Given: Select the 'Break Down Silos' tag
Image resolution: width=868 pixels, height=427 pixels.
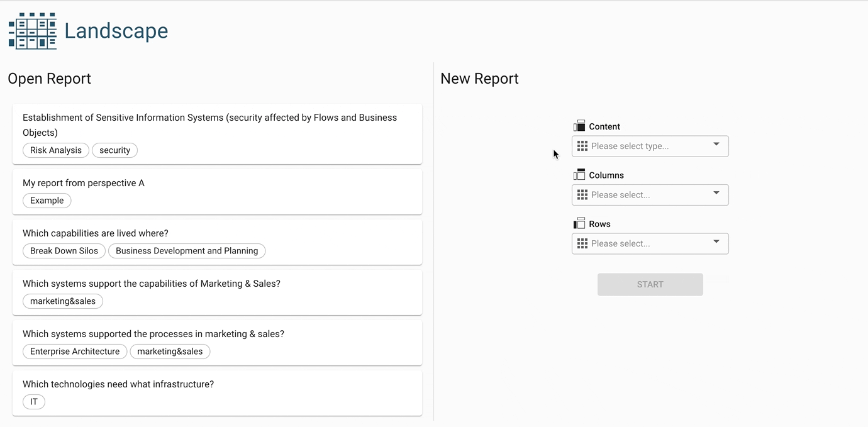Looking at the screenshot, I should pyautogui.click(x=64, y=251).
